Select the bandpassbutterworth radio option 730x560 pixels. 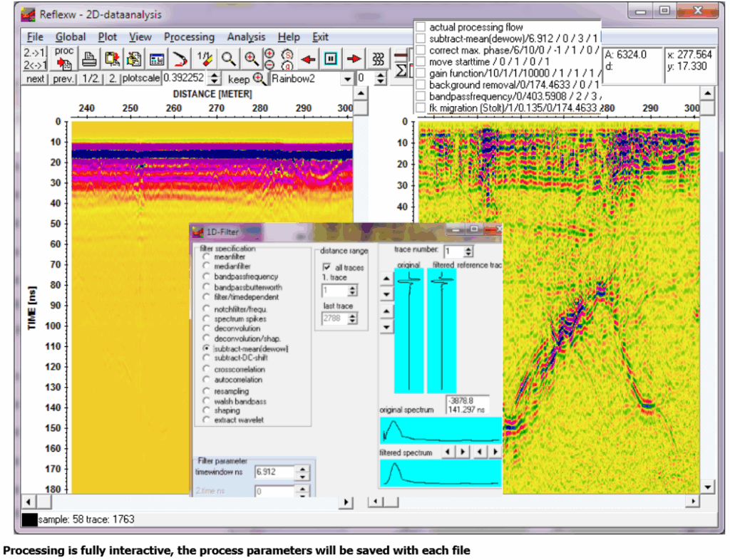pos(206,287)
